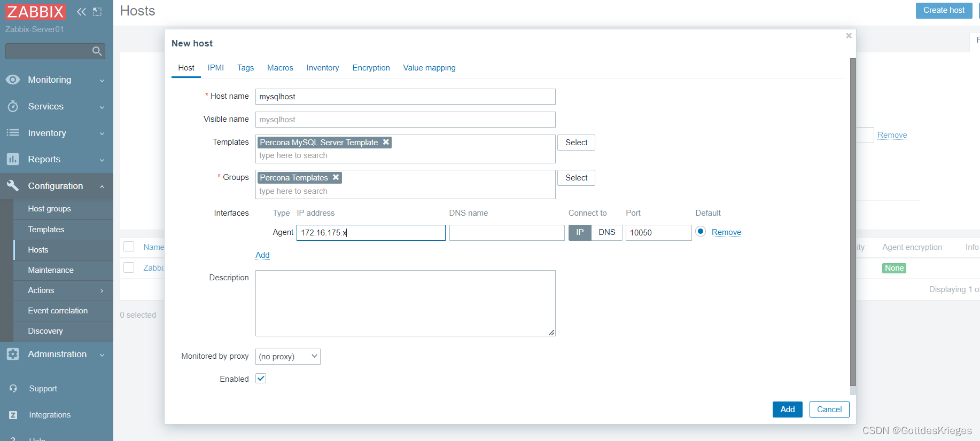Screen dimensions: 980x441
Task: Click the DNS name field
Action: (x=507, y=233)
